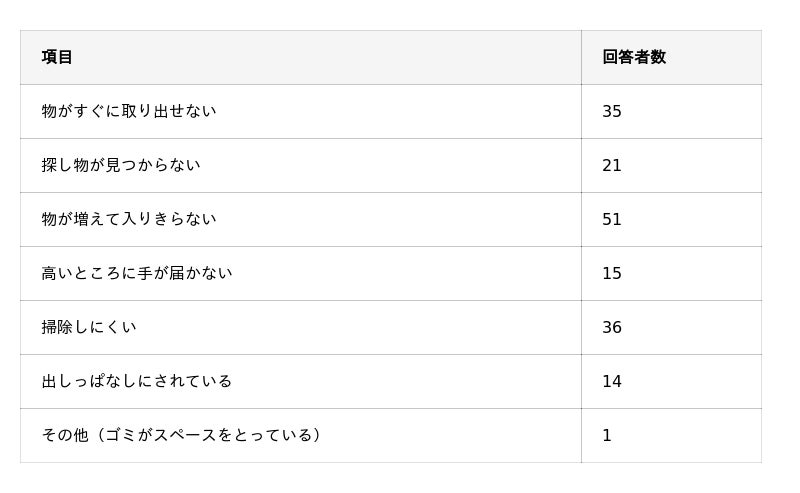Select the 掃除しにくい cell
Image resolution: width=800 pixels, height=493 pixels.
[x=89, y=327]
